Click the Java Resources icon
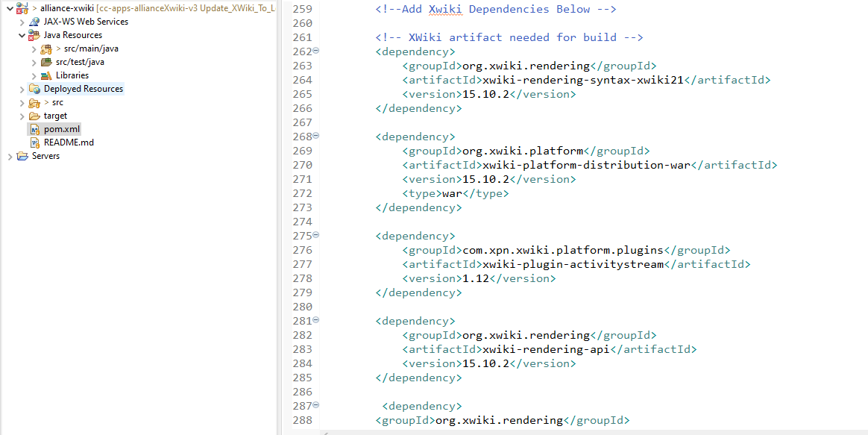 click(x=34, y=36)
